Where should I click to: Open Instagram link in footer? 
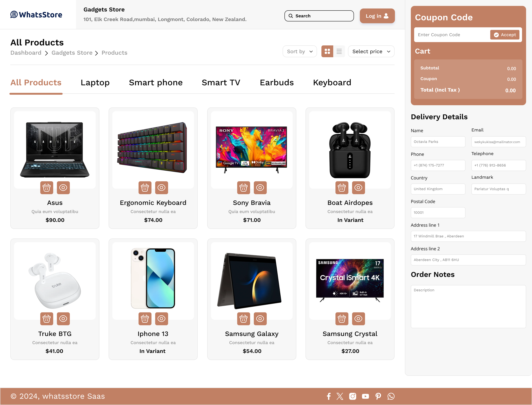pyautogui.click(x=352, y=396)
